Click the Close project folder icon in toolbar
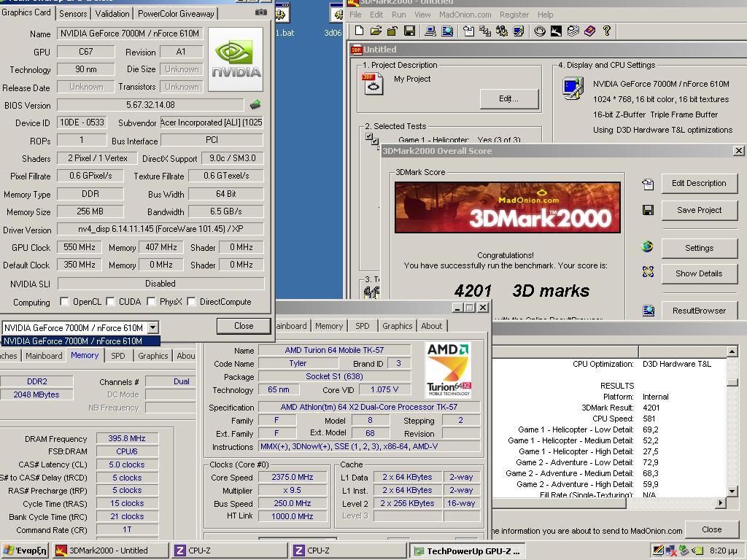The image size is (747, 560). 392,31
